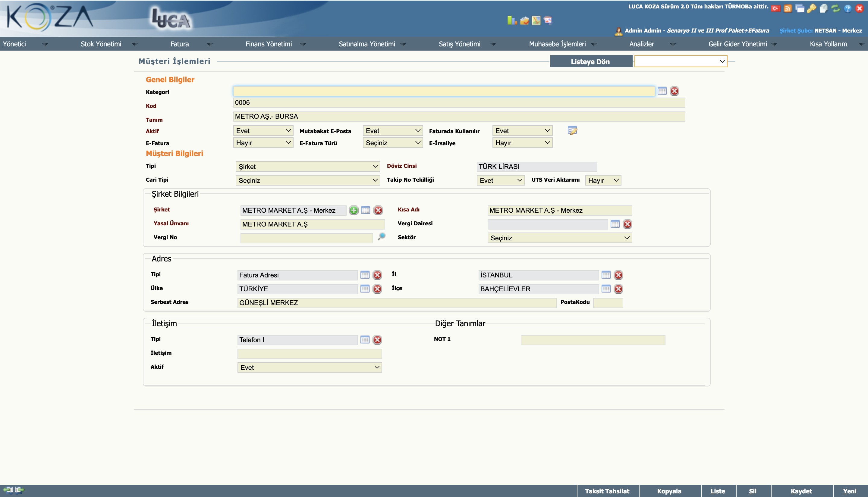
Task: Clear the Telefon I type field
Action: point(377,340)
